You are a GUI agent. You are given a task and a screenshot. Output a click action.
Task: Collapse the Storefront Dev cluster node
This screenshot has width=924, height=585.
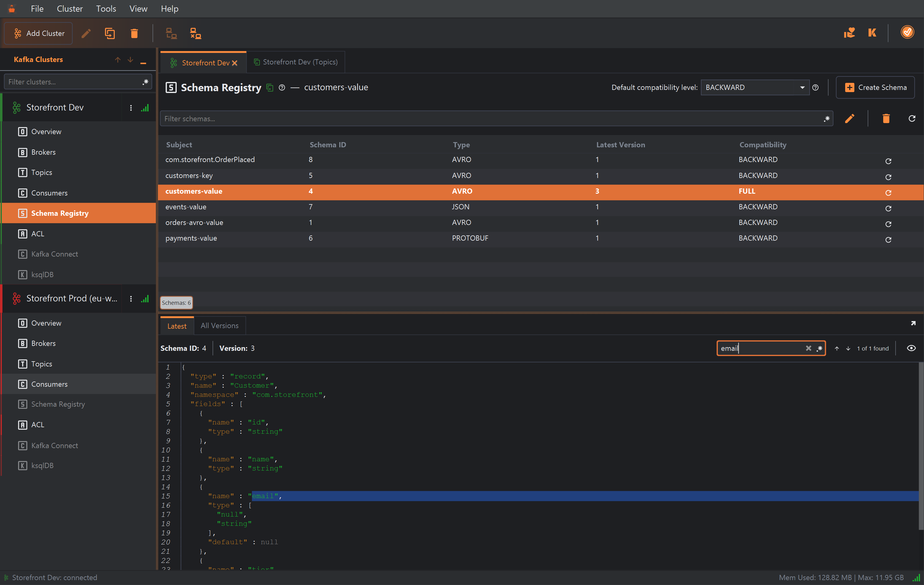tap(61, 108)
